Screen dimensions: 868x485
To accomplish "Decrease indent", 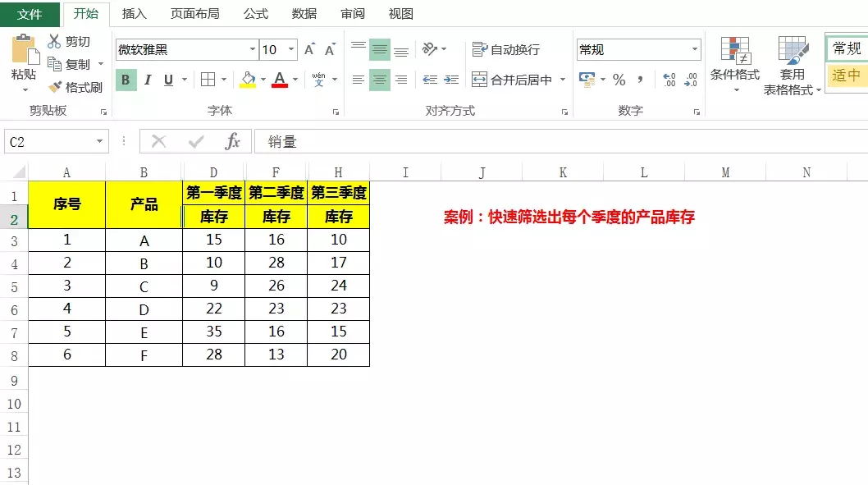I will 430,80.
